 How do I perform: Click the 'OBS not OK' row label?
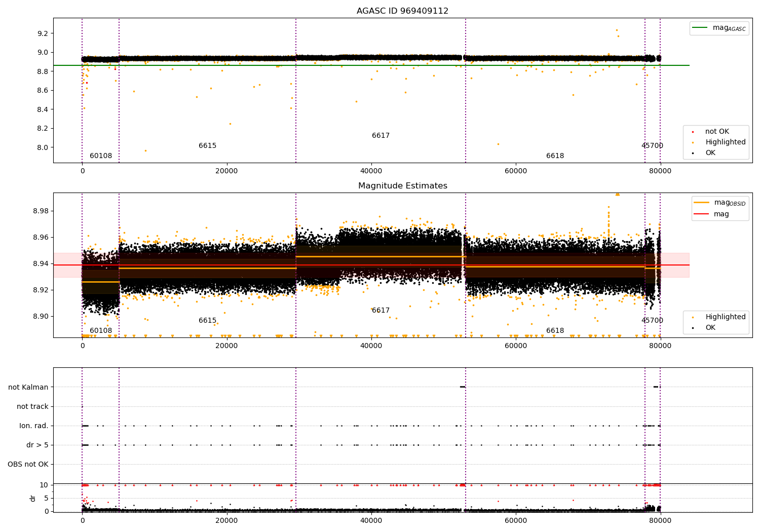coord(28,464)
